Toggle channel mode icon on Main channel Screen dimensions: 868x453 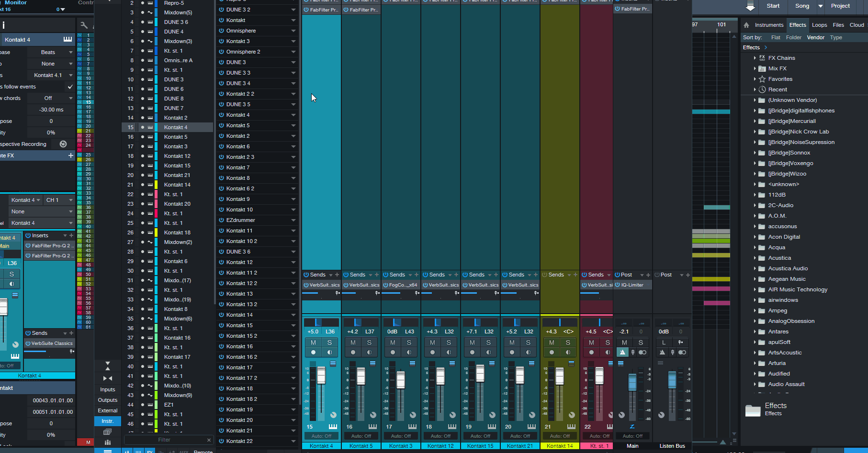[x=643, y=353]
